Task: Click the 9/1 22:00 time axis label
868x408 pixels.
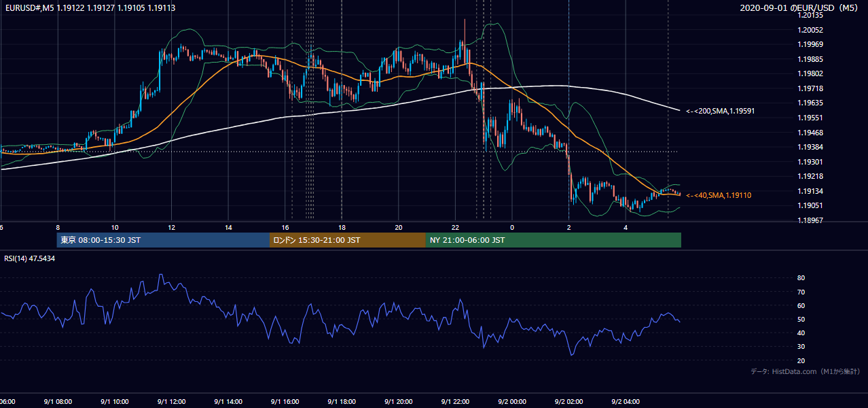Action: coord(455,402)
